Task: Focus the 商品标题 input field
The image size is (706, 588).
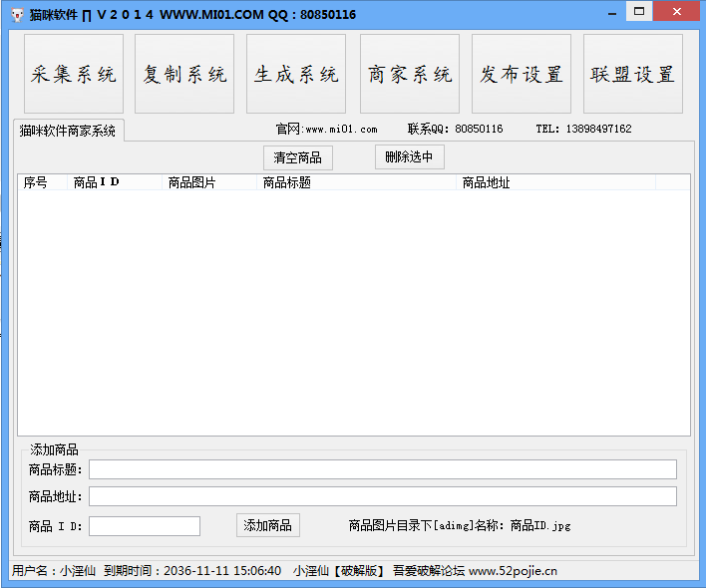Action: pos(382,469)
